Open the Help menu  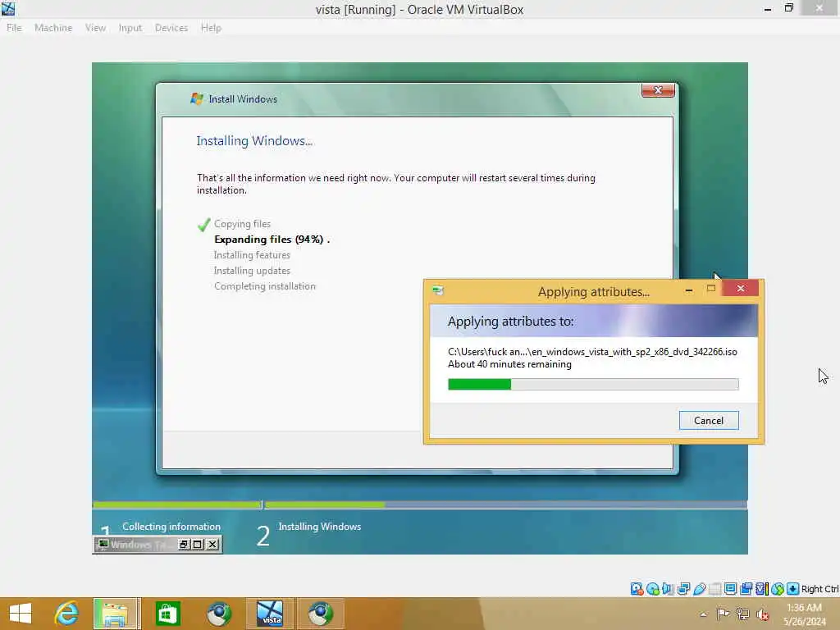(x=211, y=28)
